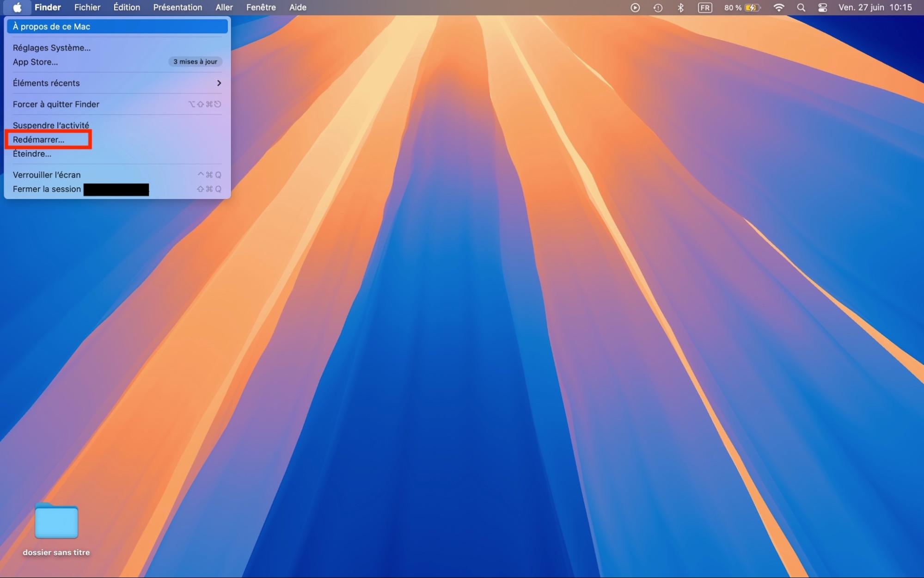Open Control Center
924x578 pixels.
tap(822, 7)
